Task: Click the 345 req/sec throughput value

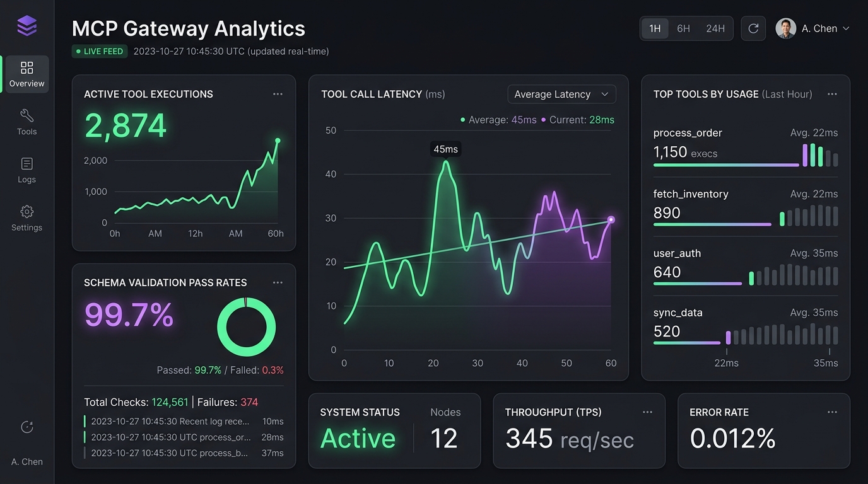Action: (569, 439)
